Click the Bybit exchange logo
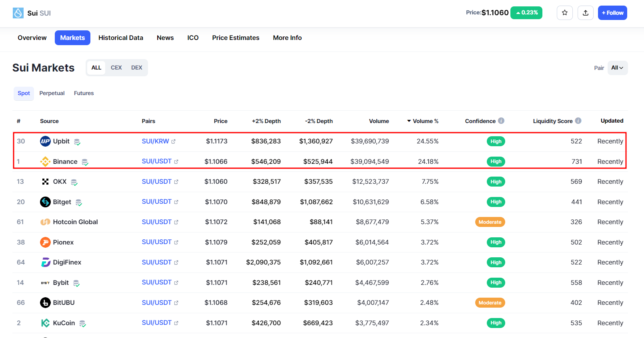This screenshot has height=338, width=644. coord(45,283)
